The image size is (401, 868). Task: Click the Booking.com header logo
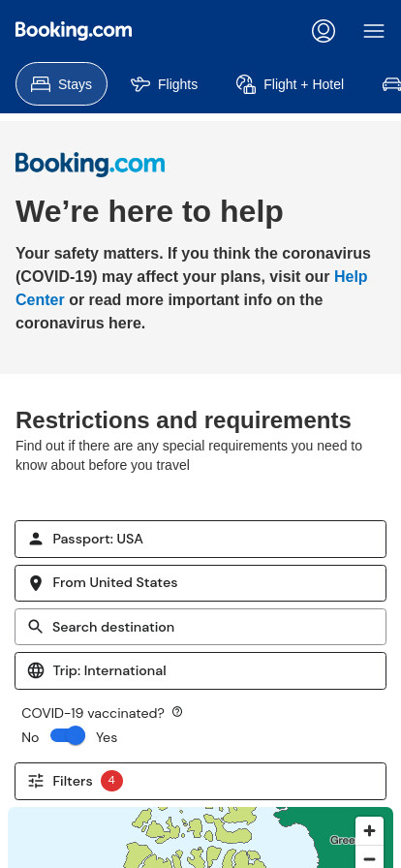74,31
